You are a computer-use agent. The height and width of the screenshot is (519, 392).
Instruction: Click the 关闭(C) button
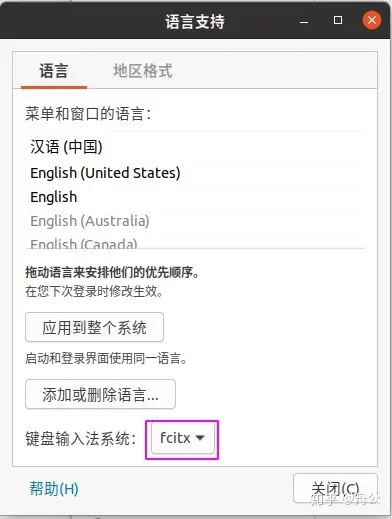[x=335, y=488]
